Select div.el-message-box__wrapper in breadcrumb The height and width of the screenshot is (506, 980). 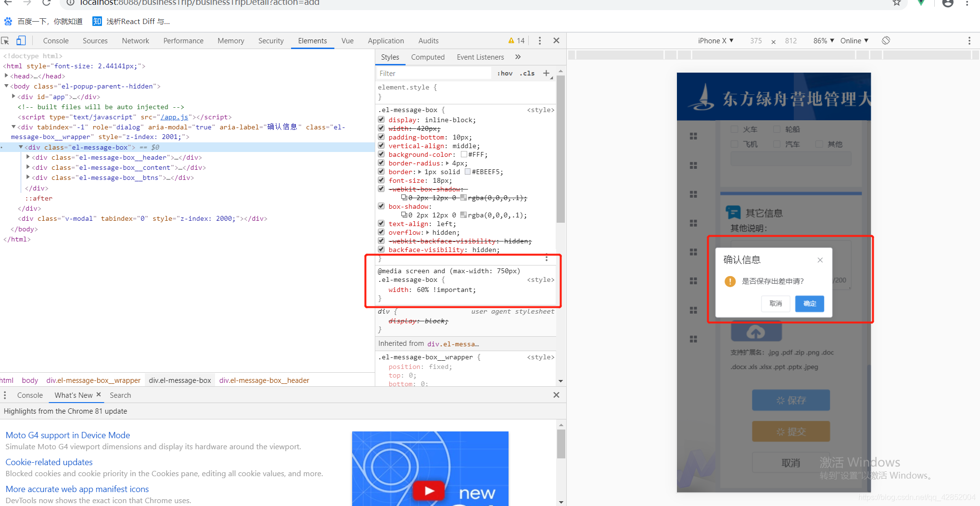coord(93,380)
